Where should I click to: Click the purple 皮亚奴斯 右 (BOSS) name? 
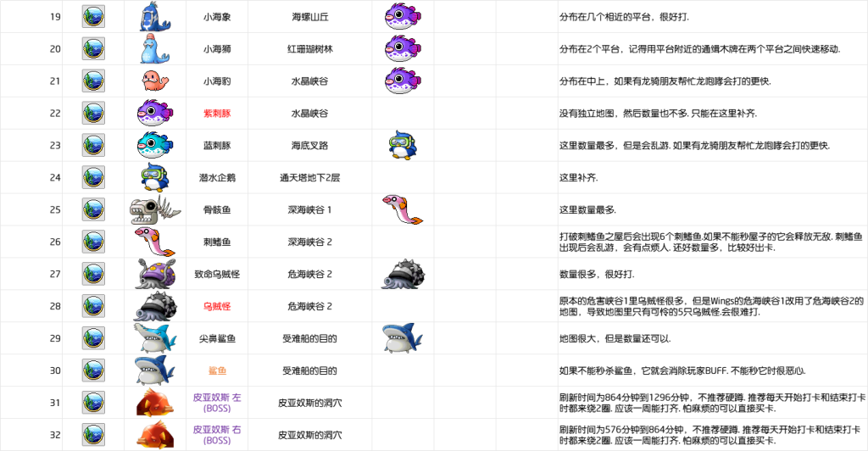[x=217, y=435]
